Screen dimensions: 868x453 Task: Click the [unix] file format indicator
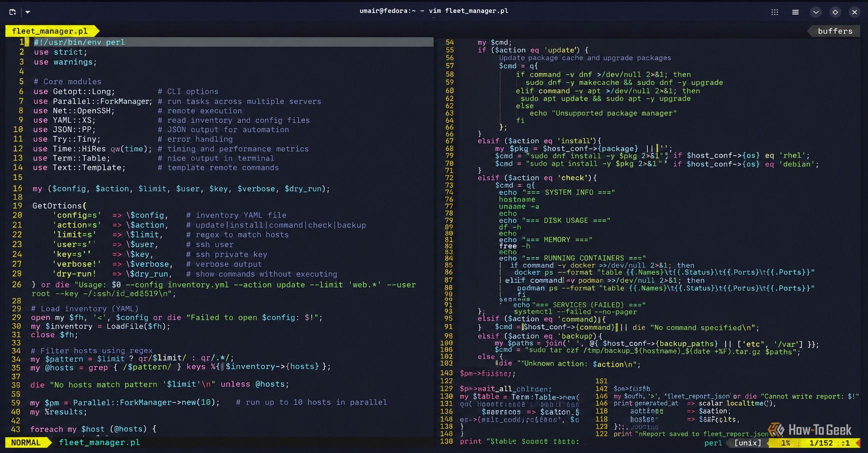tap(748, 443)
